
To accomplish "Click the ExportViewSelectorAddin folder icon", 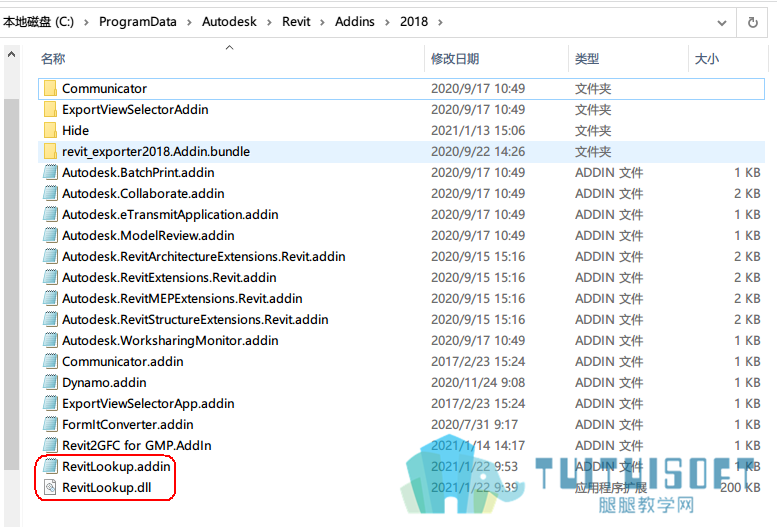I will point(50,109).
